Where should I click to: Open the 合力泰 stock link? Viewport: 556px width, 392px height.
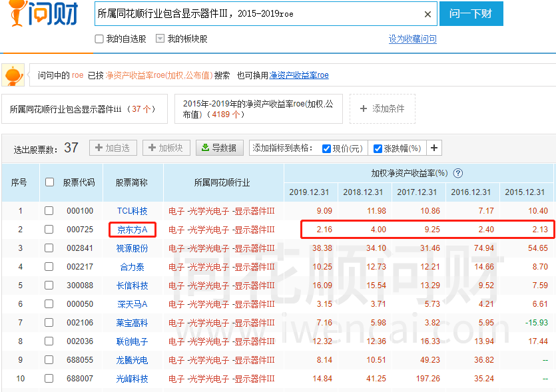pyautogui.click(x=133, y=267)
